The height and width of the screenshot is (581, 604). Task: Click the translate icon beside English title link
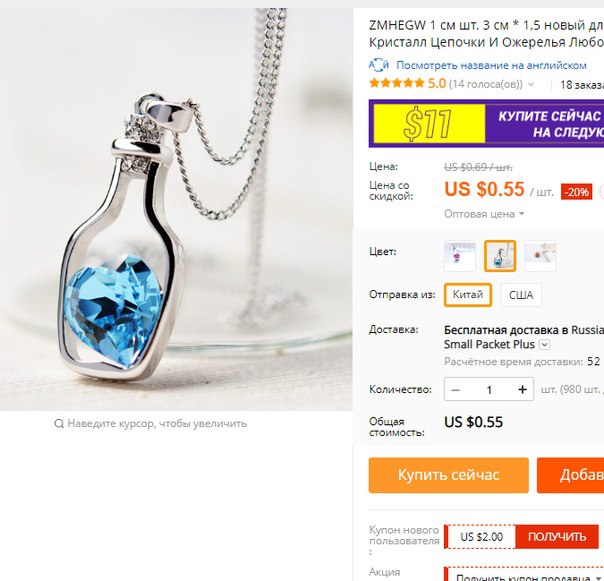[x=379, y=65]
